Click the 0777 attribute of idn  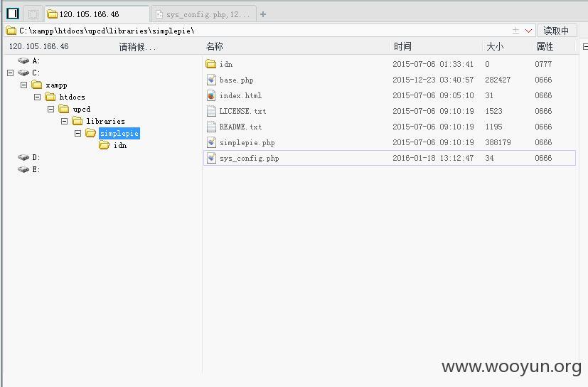543,64
